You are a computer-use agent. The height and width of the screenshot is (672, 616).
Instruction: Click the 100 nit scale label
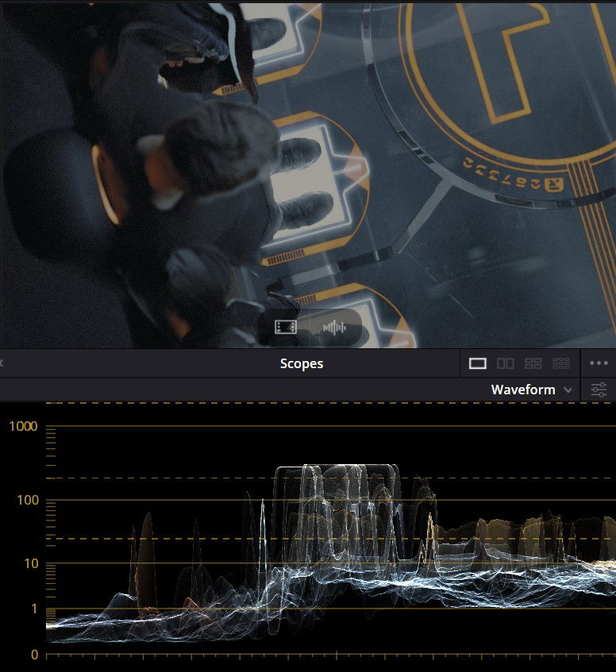click(28, 500)
